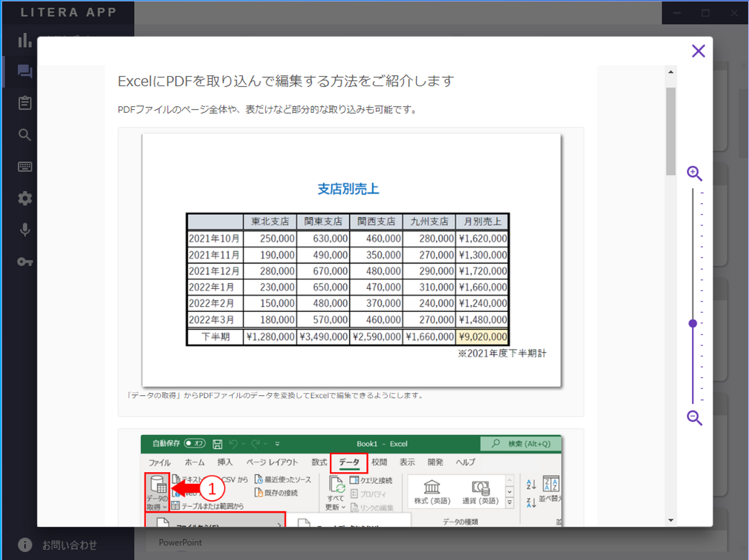Viewport: 749px width, 560px height.
Task: Open the お問い合わせ link
Action: 70,545
